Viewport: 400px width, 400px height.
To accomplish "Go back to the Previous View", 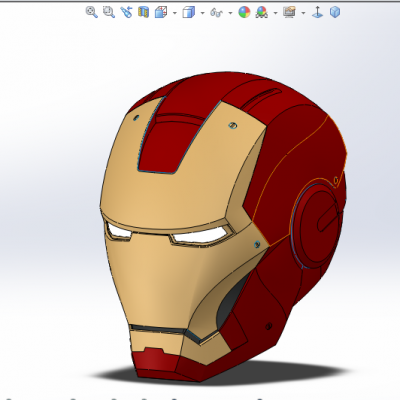I will pyautogui.click(x=126, y=12).
